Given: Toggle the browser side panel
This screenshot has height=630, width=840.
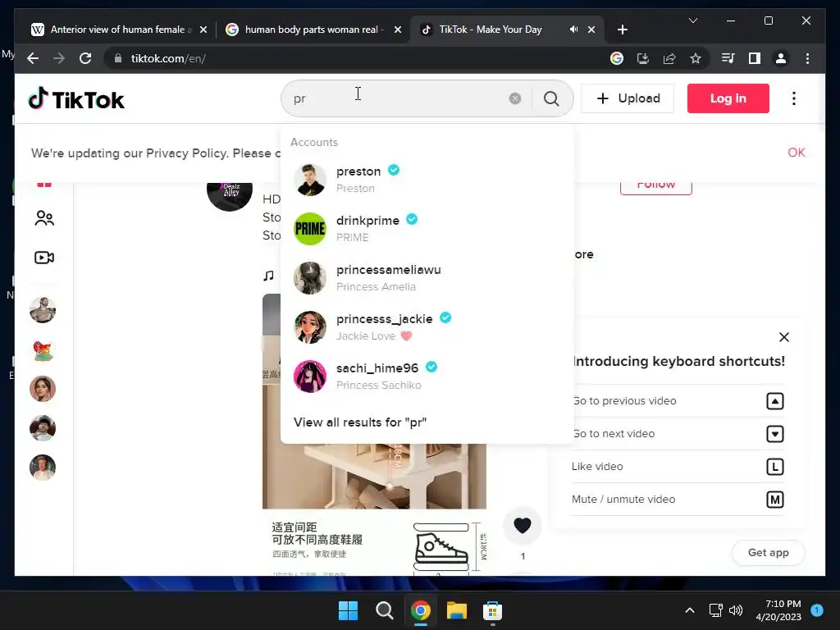Looking at the screenshot, I should [755, 58].
